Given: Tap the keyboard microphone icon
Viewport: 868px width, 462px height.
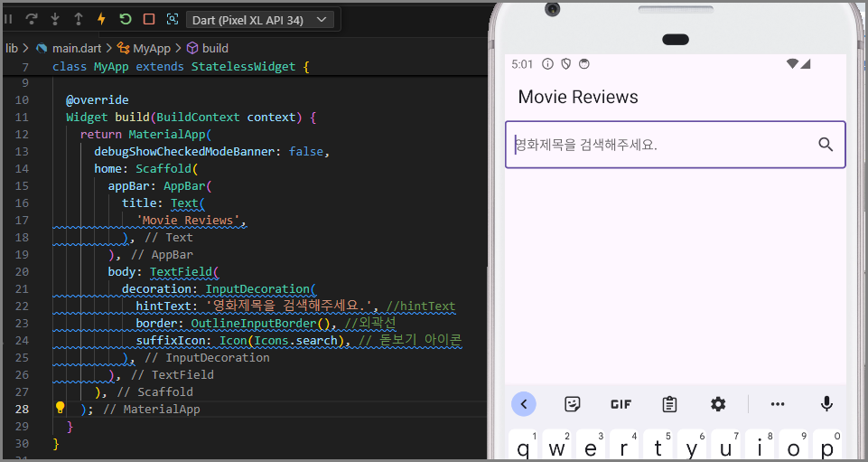Looking at the screenshot, I should coord(826,404).
